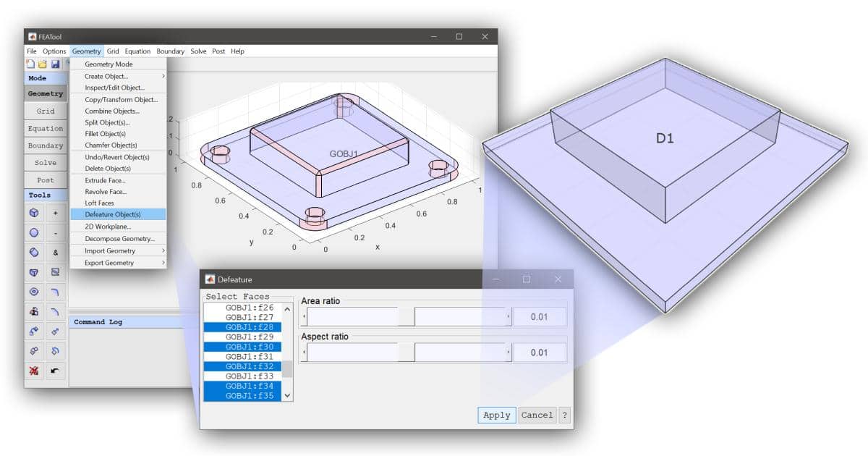Select face GOBJ1:f33 in the list
868x456 pixels.
243,376
